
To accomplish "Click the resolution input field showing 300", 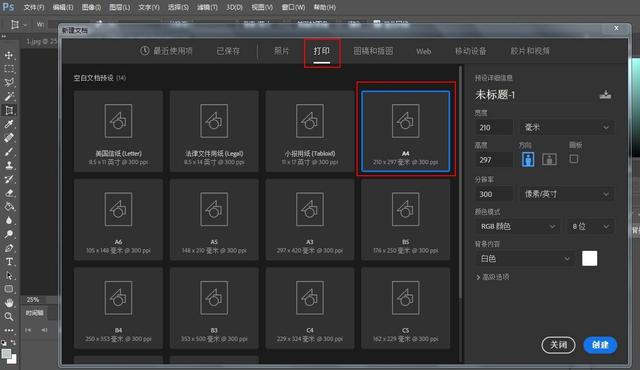I will tap(494, 194).
